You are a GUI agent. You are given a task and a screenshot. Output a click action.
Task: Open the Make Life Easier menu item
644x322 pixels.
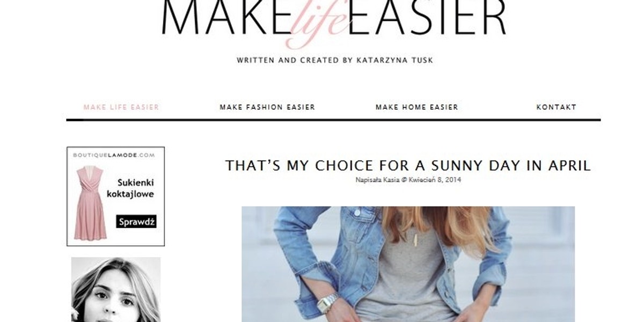(x=121, y=107)
